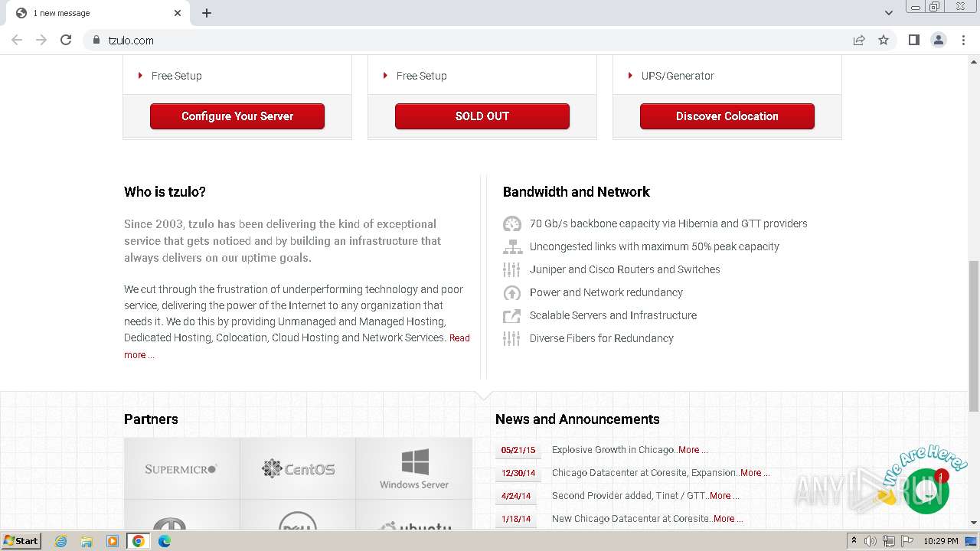
Task: Click the Juniper and Cisco Routers icon
Action: 511,269
